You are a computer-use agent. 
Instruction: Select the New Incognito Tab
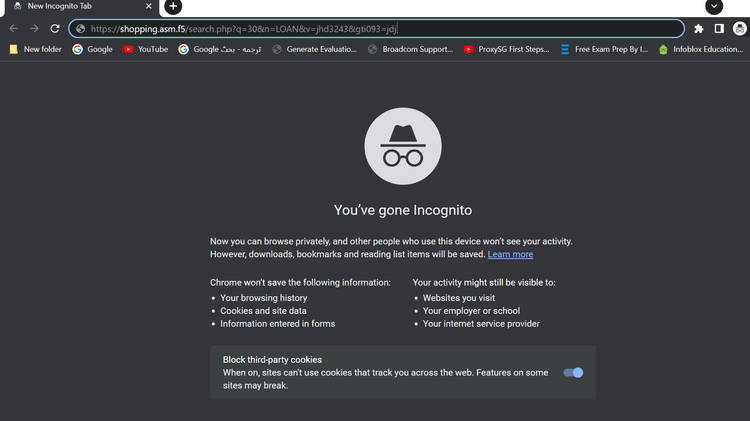point(81,7)
